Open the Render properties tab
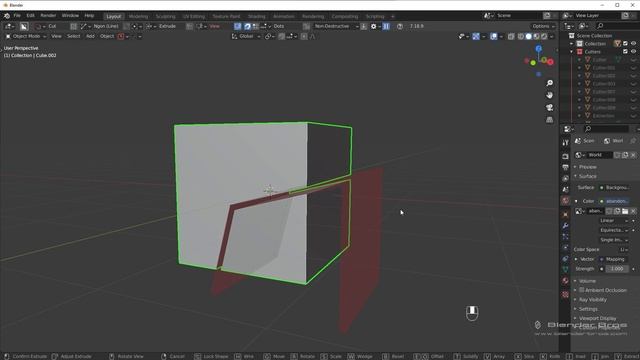This screenshot has width=640, height=360. 565,157
